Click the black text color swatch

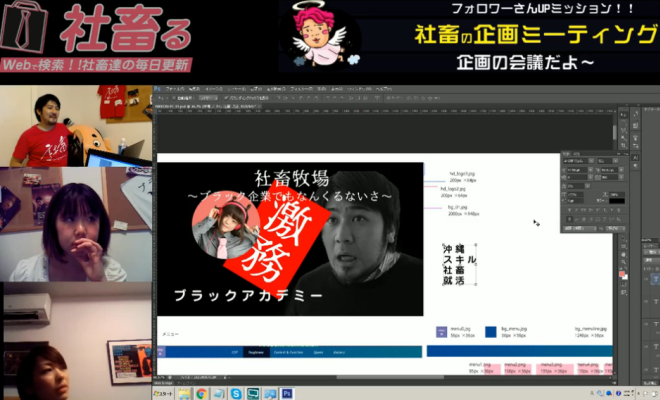click(617, 200)
